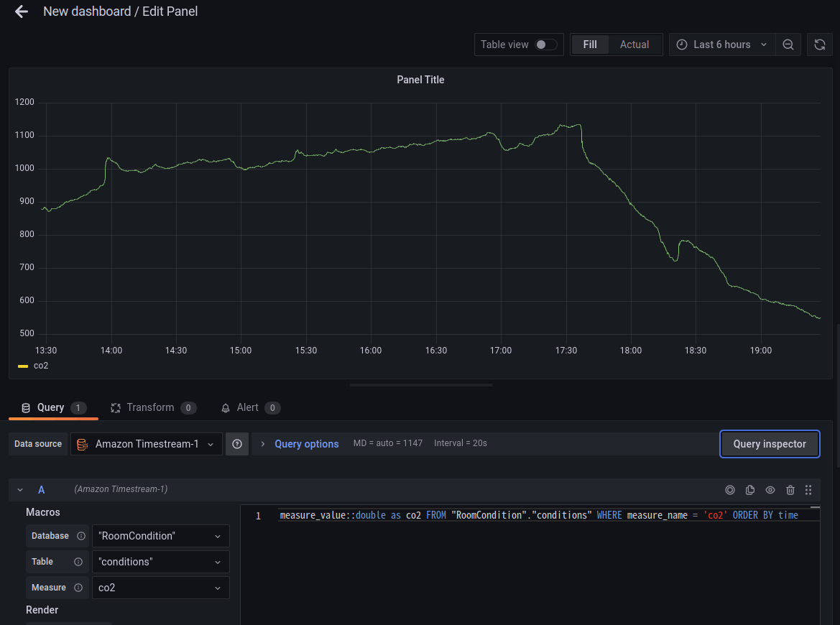The height and width of the screenshot is (625, 840).
Task: Click the Measure info icon
Action: click(x=78, y=588)
